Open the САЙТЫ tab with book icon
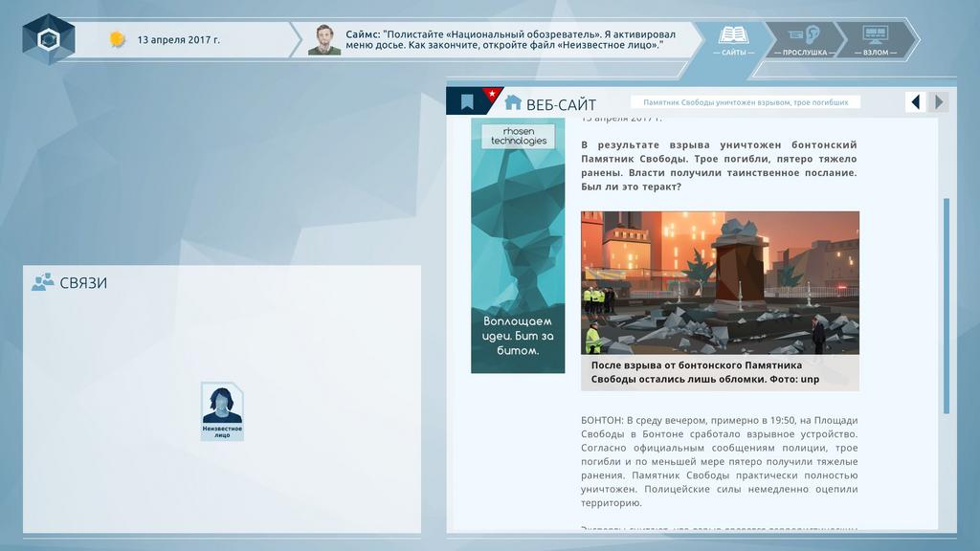Image resolution: width=980 pixels, height=551 pixels. click(734, 40)
